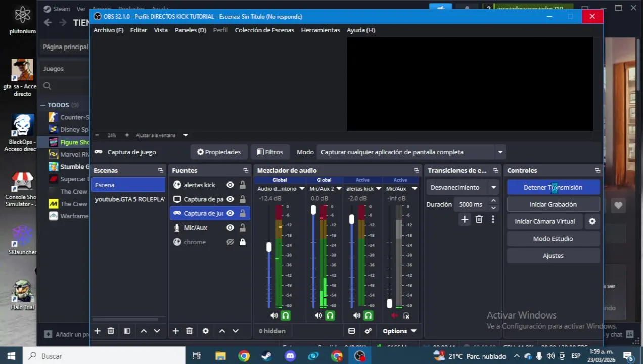Adjust Audio del escritorio volume fader
Screen dimensions: 643x364
(x=269, y=247)
